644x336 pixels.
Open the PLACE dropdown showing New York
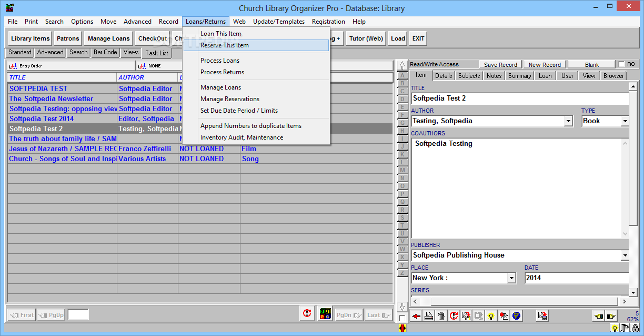[511, 278]
